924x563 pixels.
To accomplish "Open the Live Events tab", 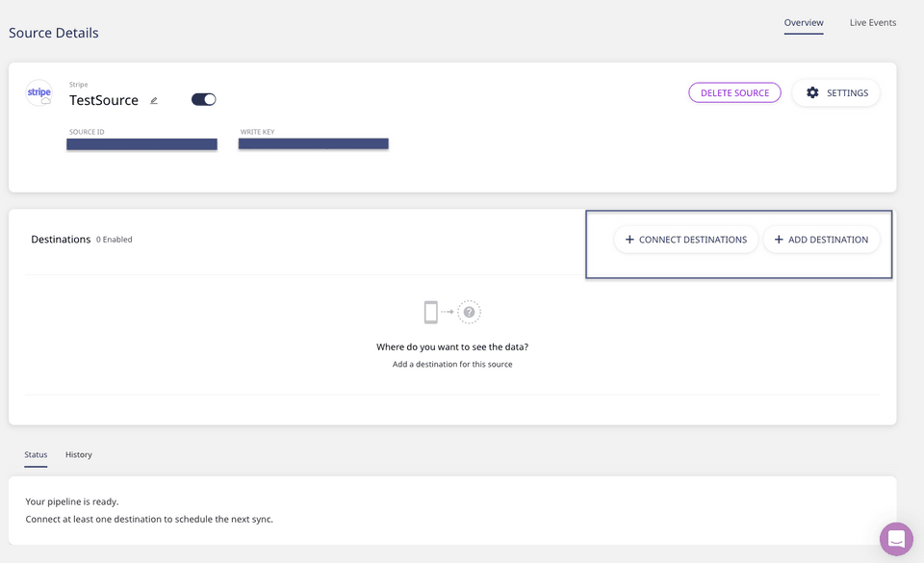I will (x=872, y=22).
